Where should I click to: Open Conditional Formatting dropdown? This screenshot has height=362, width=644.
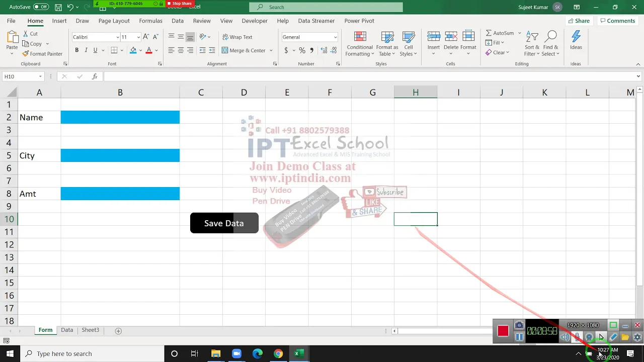[360, 43]
